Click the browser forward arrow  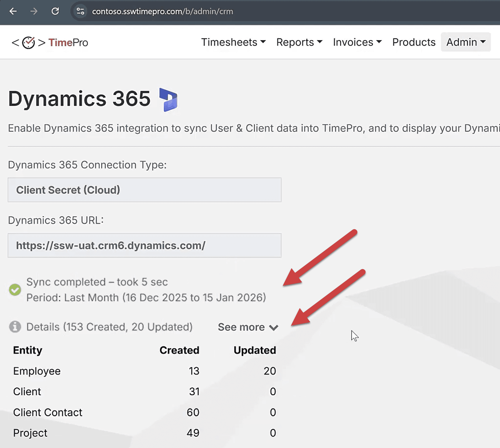(x=34, y=11)
